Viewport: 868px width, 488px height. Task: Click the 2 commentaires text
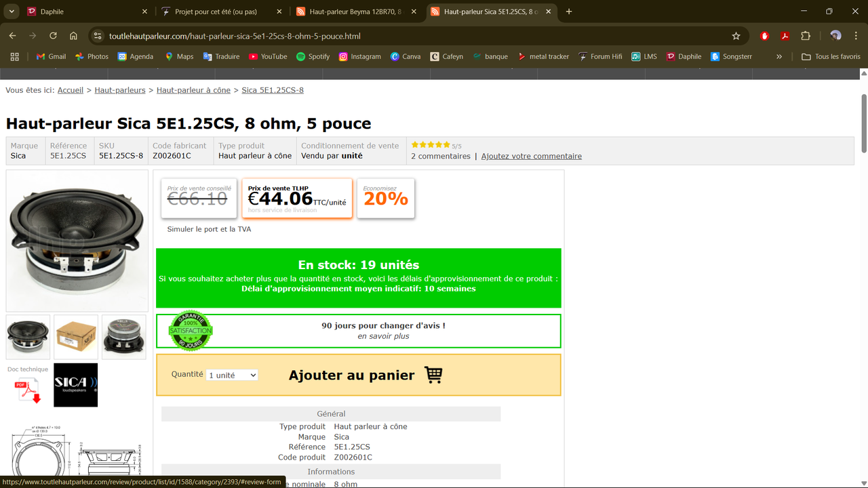point(441,156)
